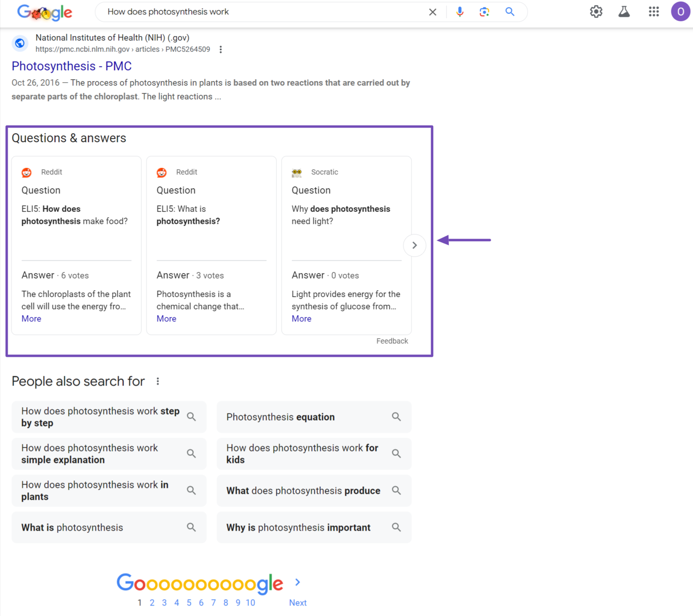Go to results page 6

pyautogui.click(x=201, y=603)
